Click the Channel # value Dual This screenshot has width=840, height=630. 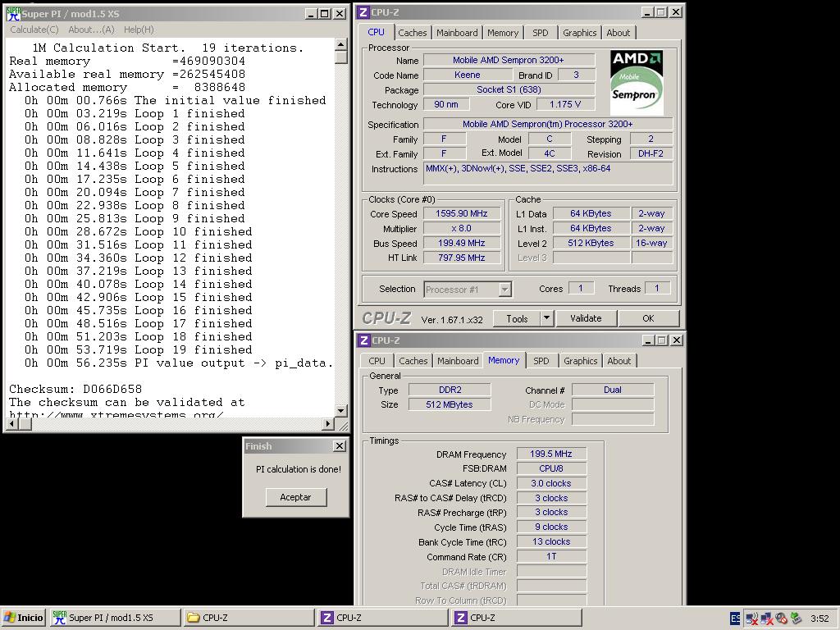click(613, 390)
